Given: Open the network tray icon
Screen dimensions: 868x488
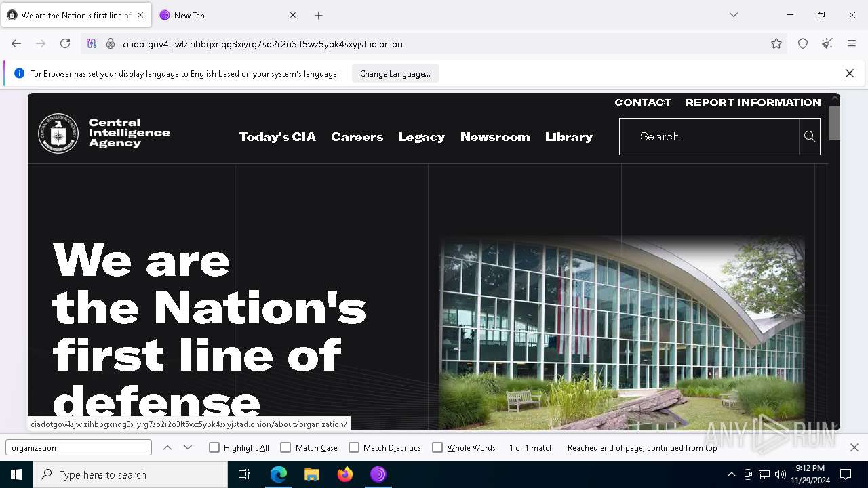Looking at the screenshot, I should pos(764,474).
